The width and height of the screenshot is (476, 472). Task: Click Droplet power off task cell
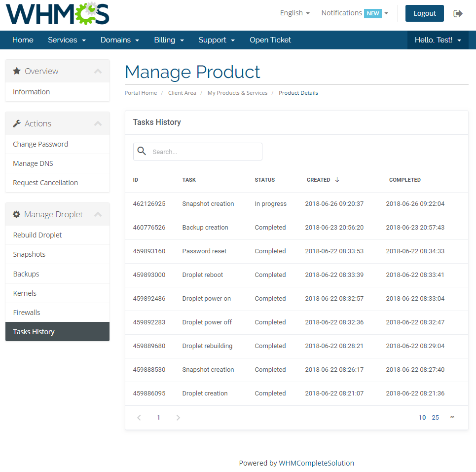click(x=207, y=322)
